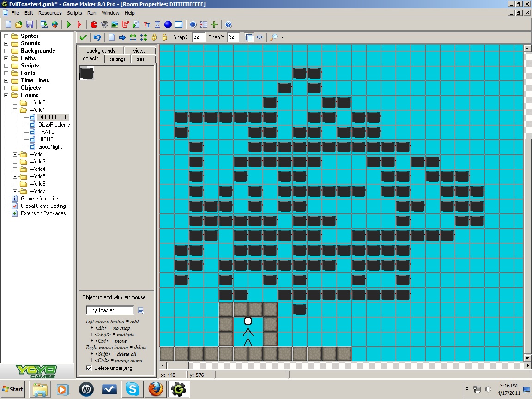
Task: Open Global Game Settings
Action: 44,206
